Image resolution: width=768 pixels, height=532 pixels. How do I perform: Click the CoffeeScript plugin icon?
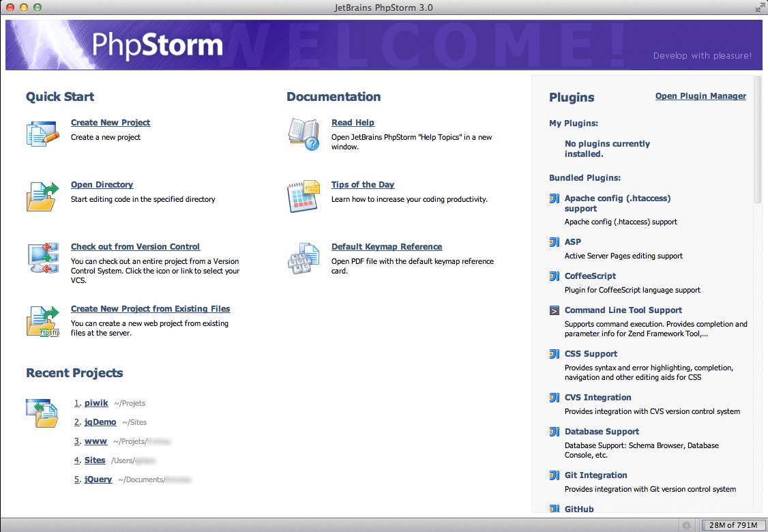click(554, 276)
